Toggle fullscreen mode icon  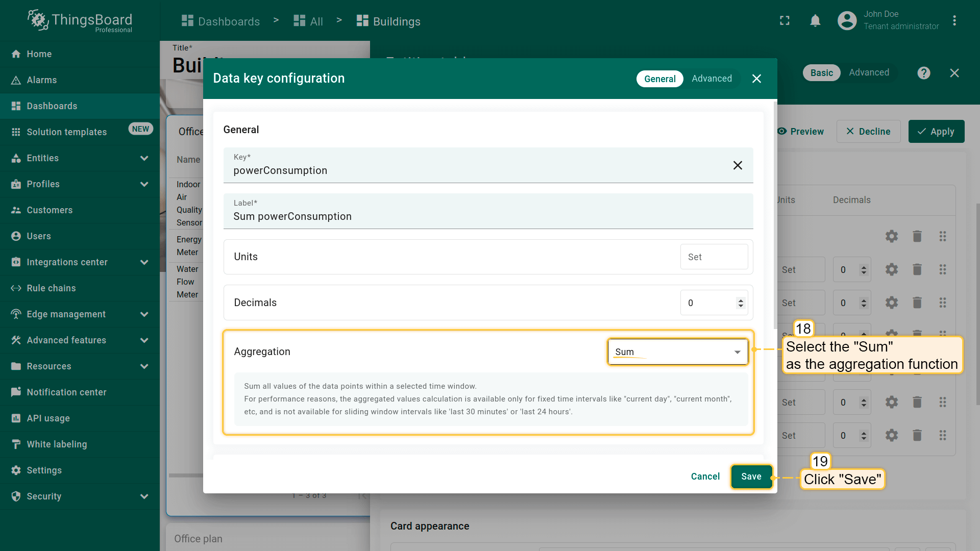coord(785,20)
